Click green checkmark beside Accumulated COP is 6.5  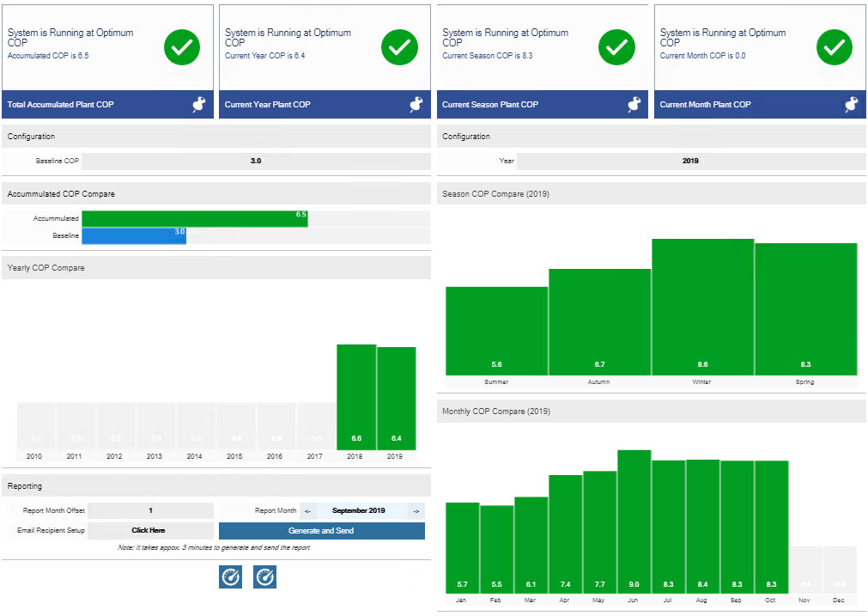click(x=182, y=48)
